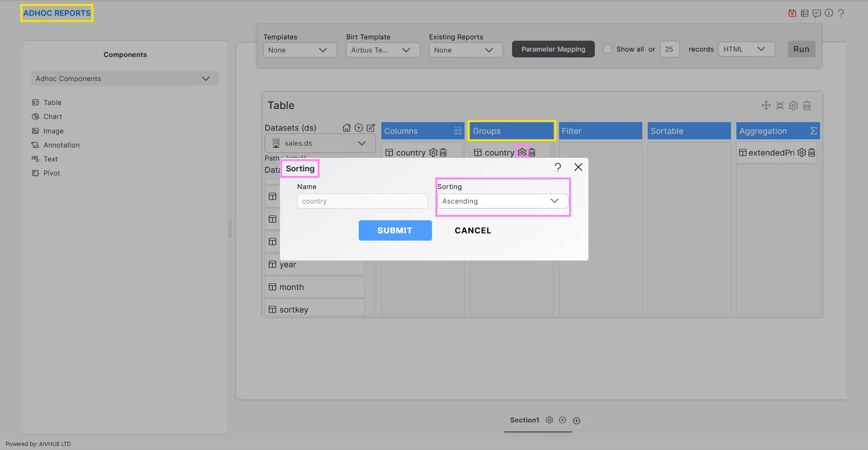The image size is (868, 450).
Task: Open the Birt Template dropdown
Action: tap(382, 50)
